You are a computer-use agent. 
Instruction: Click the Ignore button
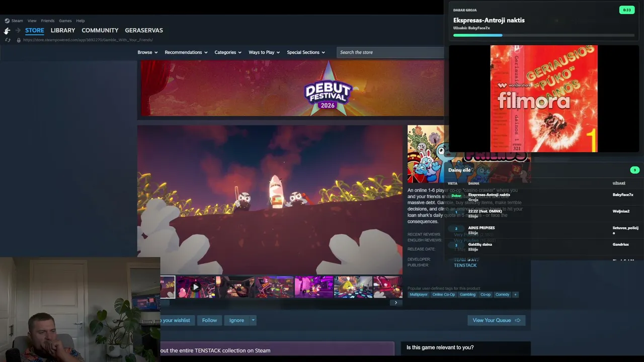point(236,320)
